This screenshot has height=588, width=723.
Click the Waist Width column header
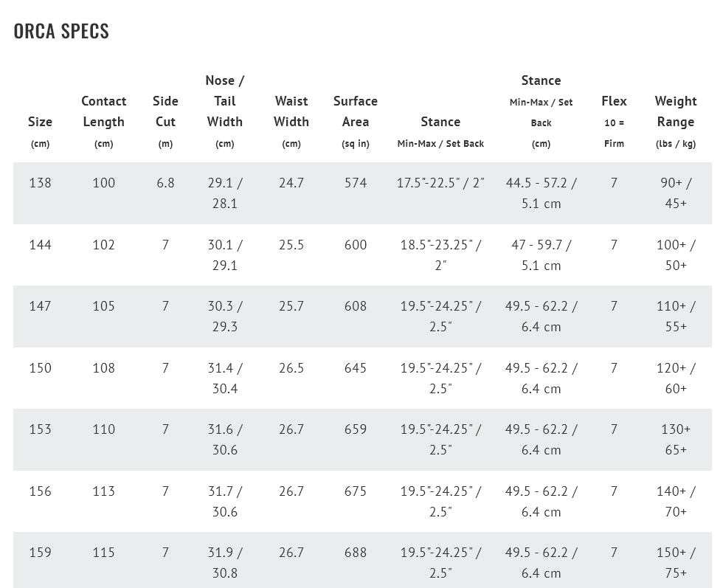pos(291,121)
